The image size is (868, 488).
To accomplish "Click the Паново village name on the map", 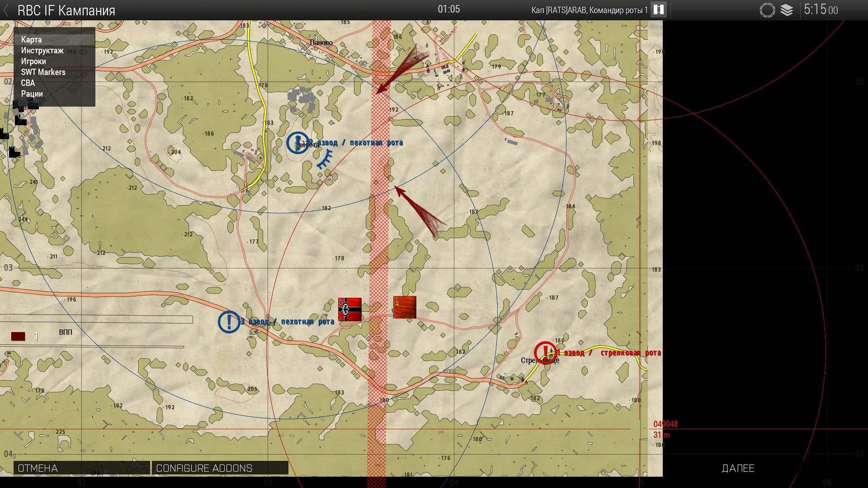I will [x=321, y=43].
